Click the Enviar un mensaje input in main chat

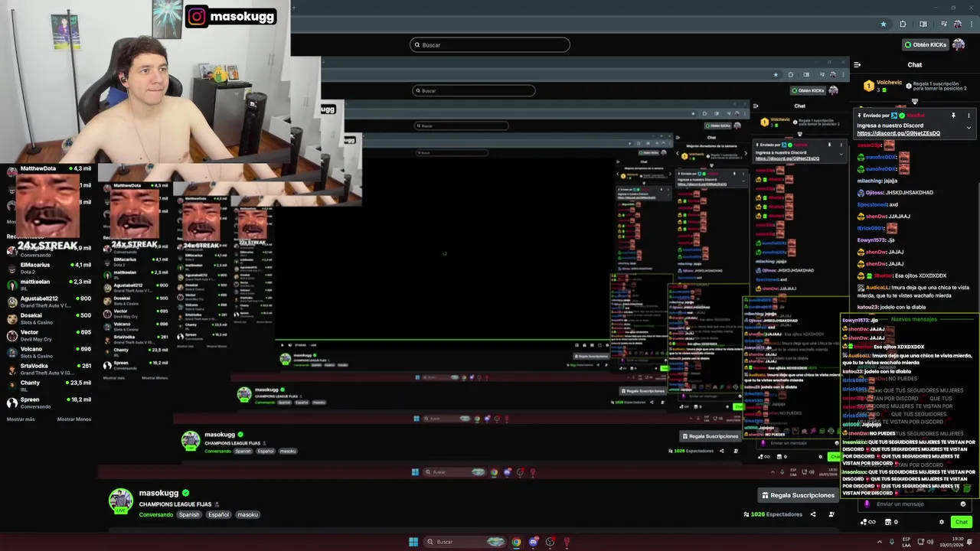tap(915, 504)
